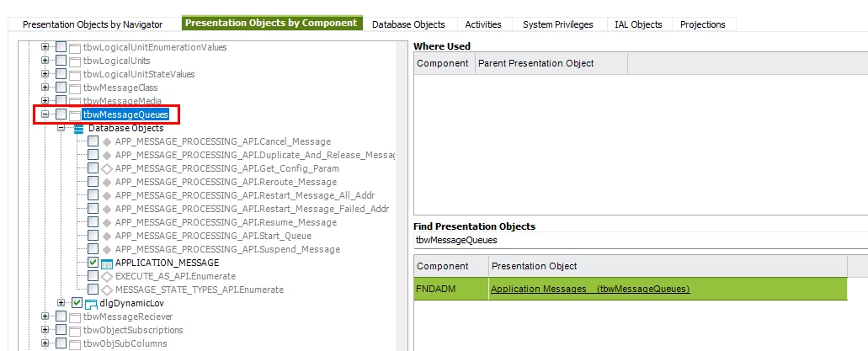The image size is (868, 351).
Task: Switch to the Database Objects tab
Action: [x=408, y=24]
